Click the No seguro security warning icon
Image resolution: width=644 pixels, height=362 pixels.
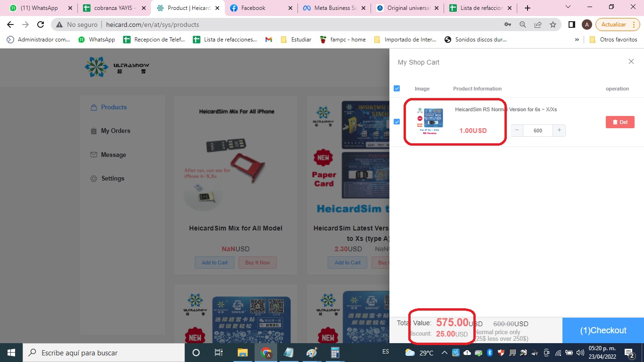59,25
